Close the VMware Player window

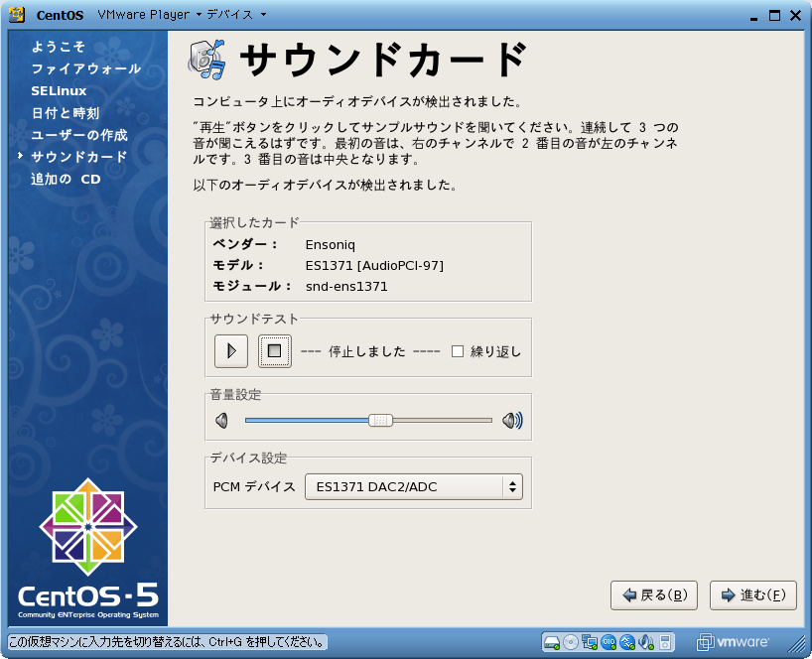[796, 16]
